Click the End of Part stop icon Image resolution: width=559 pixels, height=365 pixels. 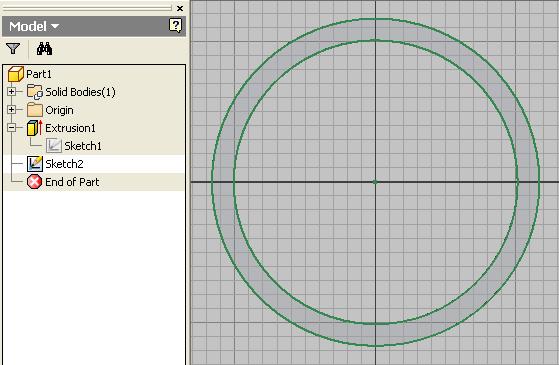pyautogui.click(x=35, y=182)
